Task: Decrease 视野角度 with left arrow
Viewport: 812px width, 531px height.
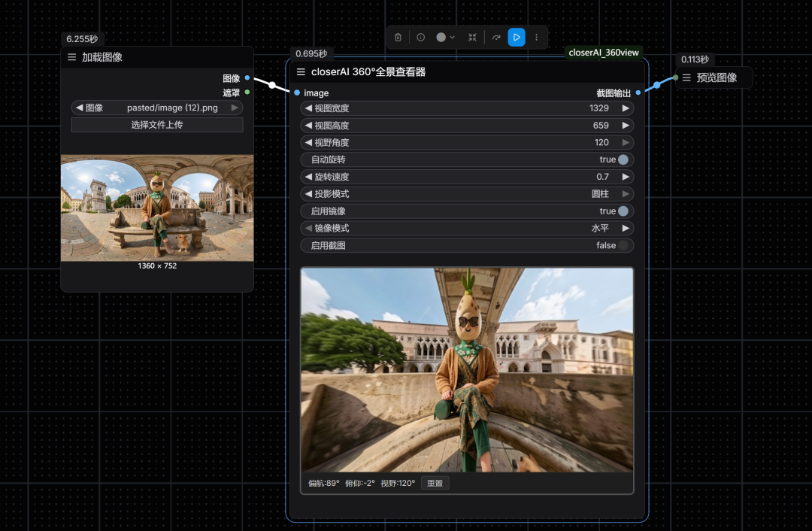Action: point(309,142)
